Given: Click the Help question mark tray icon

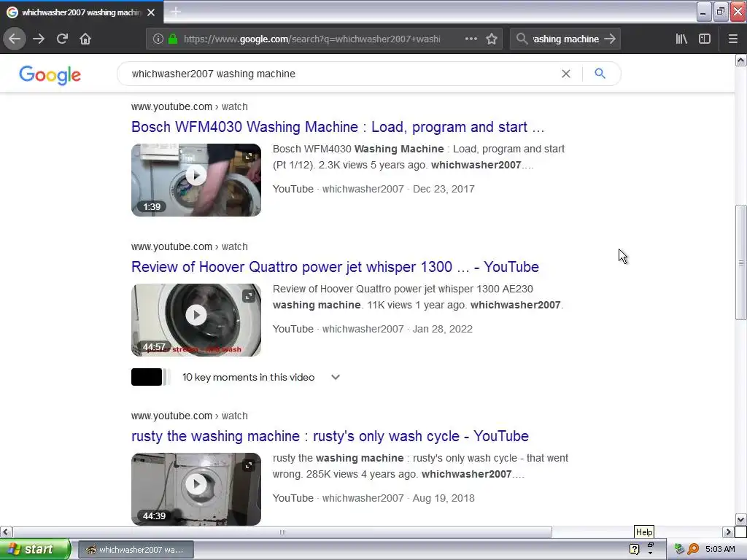Looking at the screenshot, I should [634, 550].
